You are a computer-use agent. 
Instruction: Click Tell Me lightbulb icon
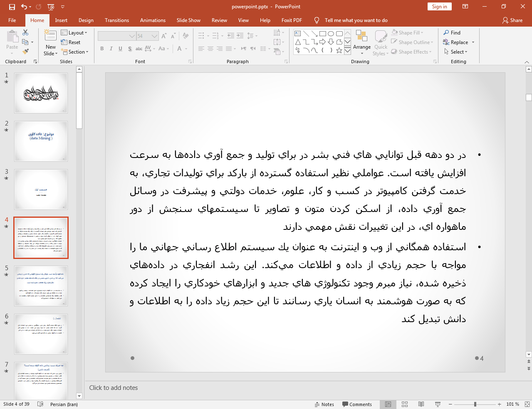point(317,20)
